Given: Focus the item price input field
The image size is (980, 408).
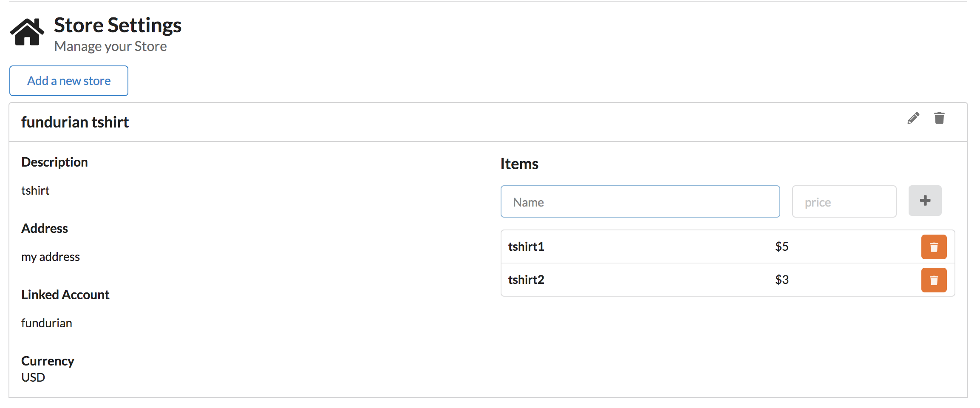Looking at the screenshot, I should pos(844,201).
